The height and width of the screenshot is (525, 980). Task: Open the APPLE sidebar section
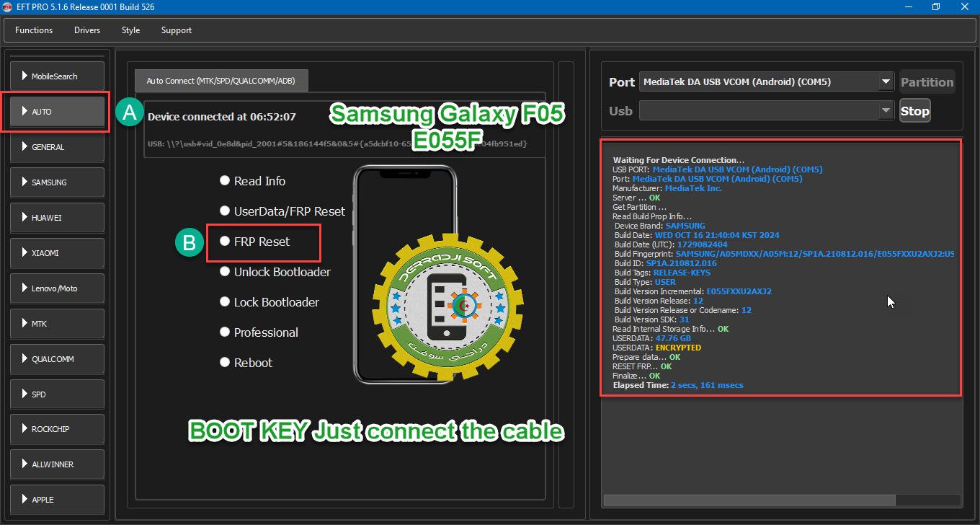[58, 500]
